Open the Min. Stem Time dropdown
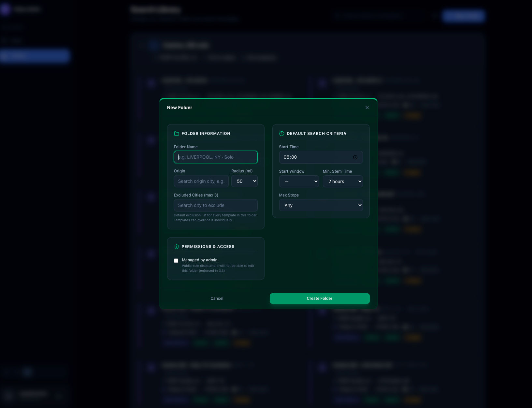Image resolution: width=532 pixels, height=408 pixels. point(343,182)
